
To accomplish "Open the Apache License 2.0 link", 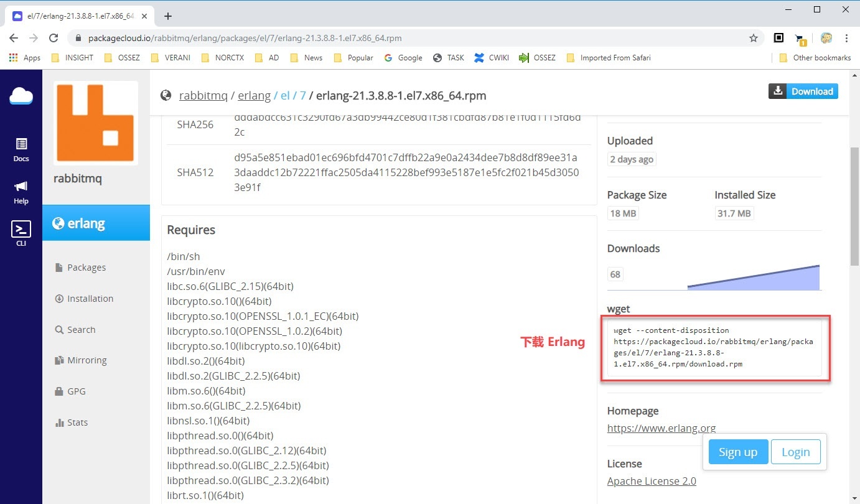I will pos(652,481).
